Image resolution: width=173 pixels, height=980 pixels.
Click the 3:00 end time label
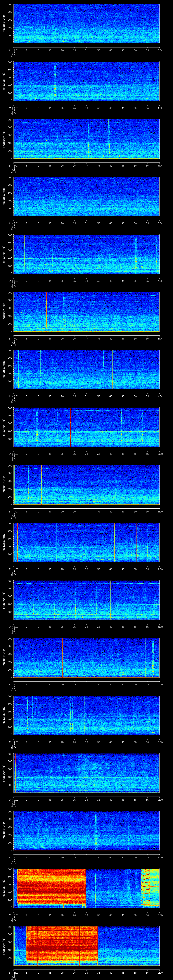click(160, 50)
